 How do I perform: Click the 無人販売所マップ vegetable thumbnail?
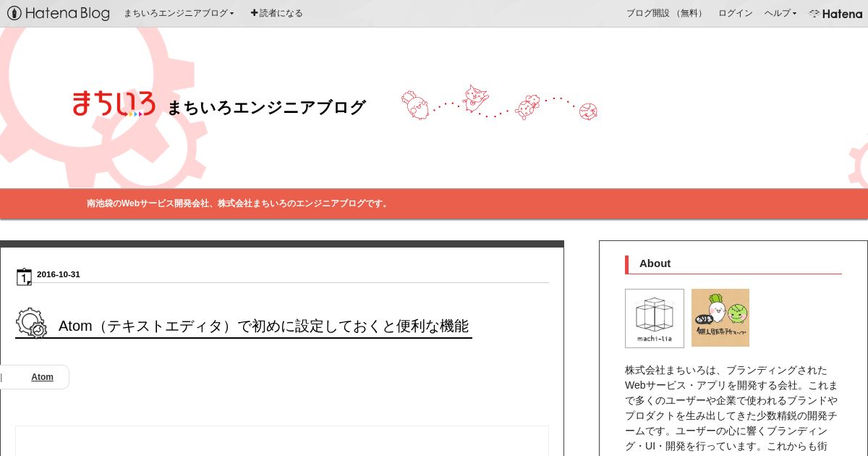[720, 318]
